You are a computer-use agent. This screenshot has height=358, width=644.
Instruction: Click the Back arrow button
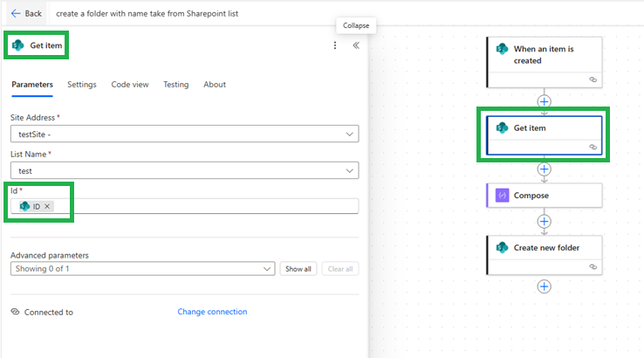26,14
